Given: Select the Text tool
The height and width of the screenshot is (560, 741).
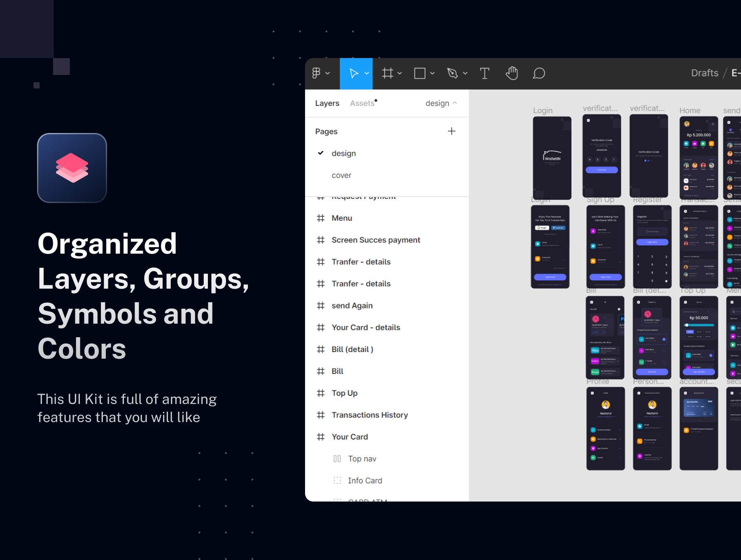Looking at the screenshot, I should tap(485, 73).
